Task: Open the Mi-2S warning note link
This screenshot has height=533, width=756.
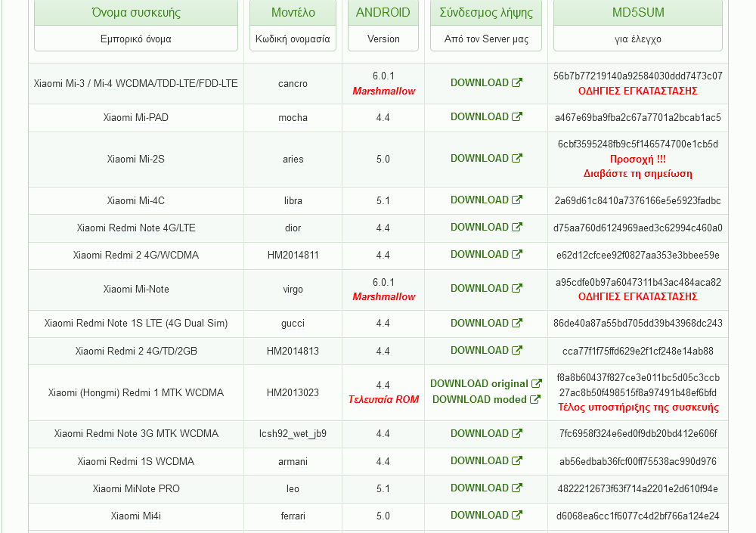Action: click(637, 166)
